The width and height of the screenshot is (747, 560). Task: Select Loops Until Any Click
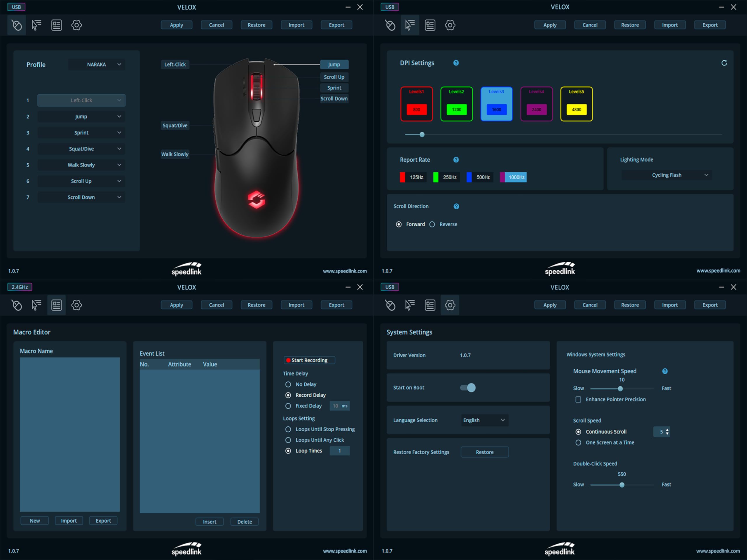pyautogui.click(x=288, y=440)
